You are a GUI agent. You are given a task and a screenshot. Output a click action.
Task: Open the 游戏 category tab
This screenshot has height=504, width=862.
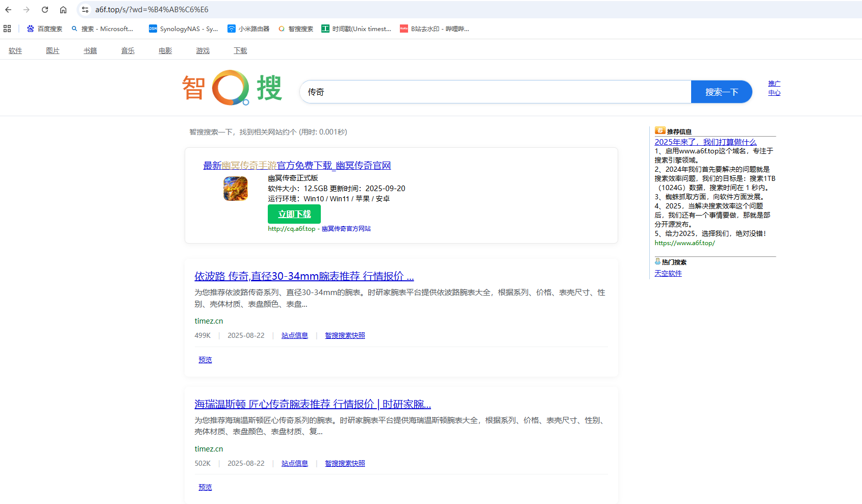[x=203, y=50]
